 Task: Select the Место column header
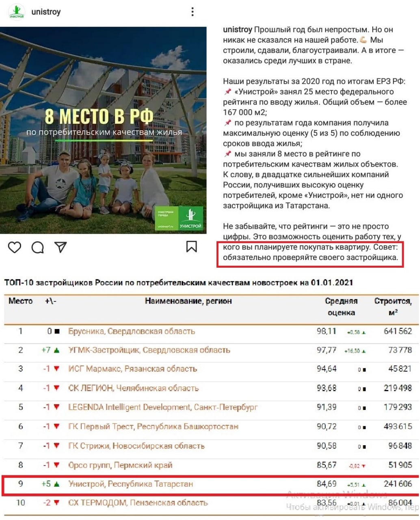point(20,301)
